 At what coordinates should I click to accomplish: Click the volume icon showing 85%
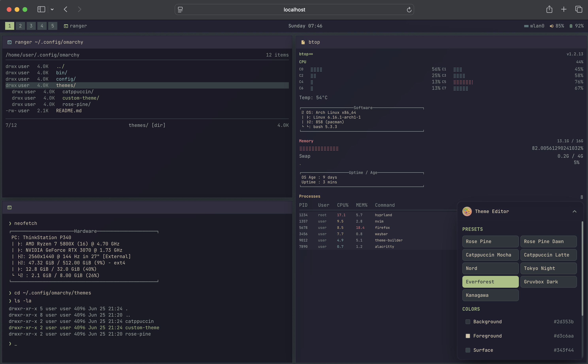coord(551,26)
